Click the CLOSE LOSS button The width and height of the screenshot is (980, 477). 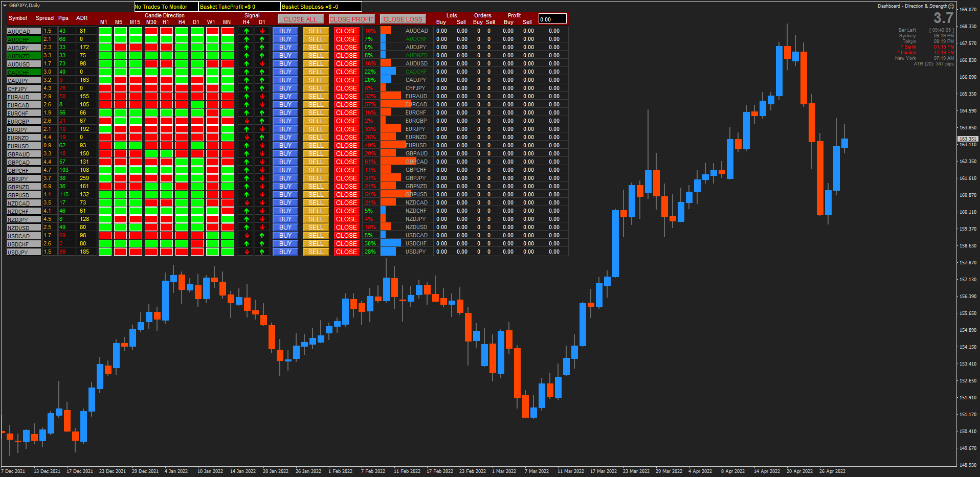point(403,19)
